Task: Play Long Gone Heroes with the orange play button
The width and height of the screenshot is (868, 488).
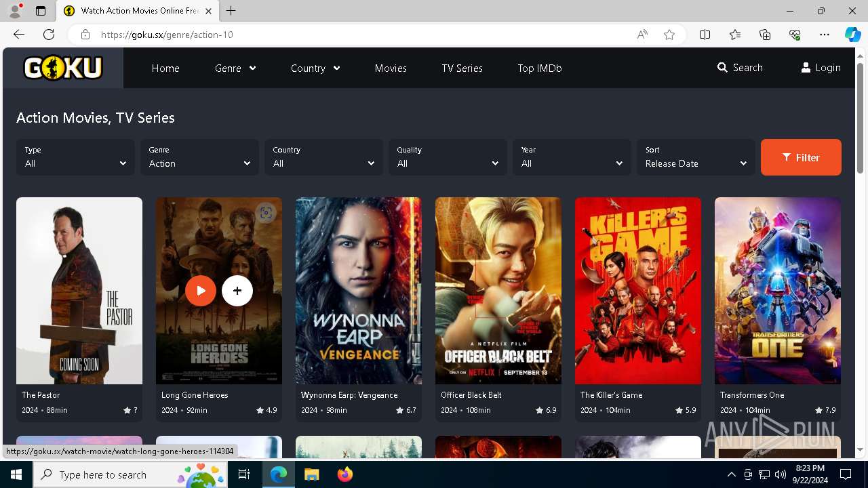Action: pyautogui.click(x=201, y=291)
